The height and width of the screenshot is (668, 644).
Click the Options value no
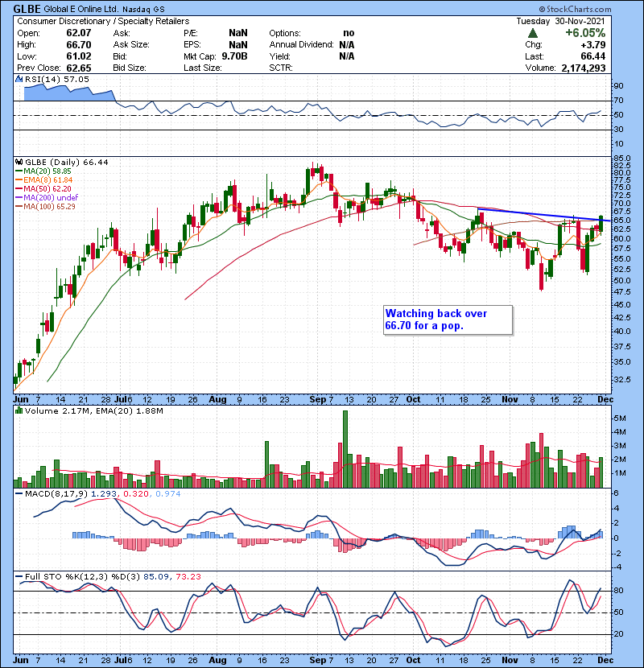tap(349, 33)
